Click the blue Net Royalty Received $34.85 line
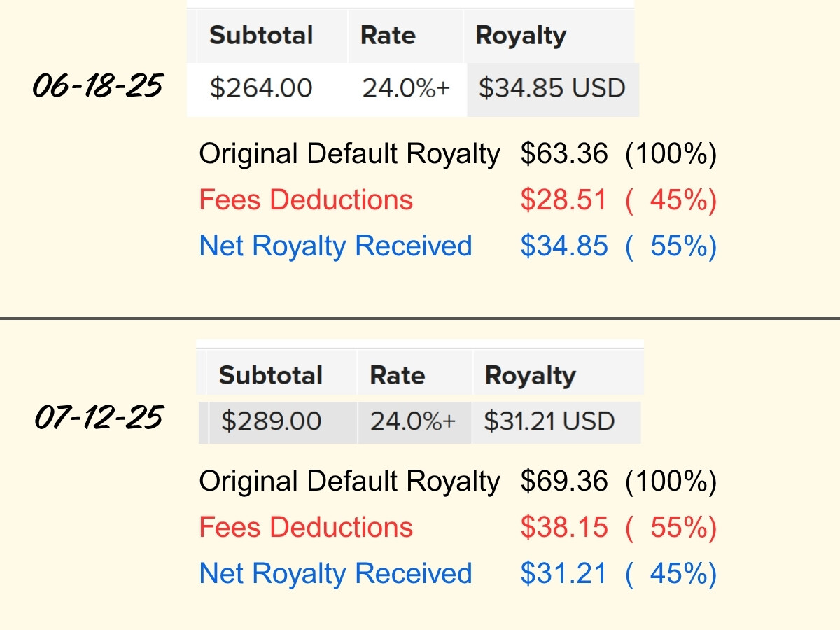The width and height of the screenshot is (840, 630). coord(458,246)
